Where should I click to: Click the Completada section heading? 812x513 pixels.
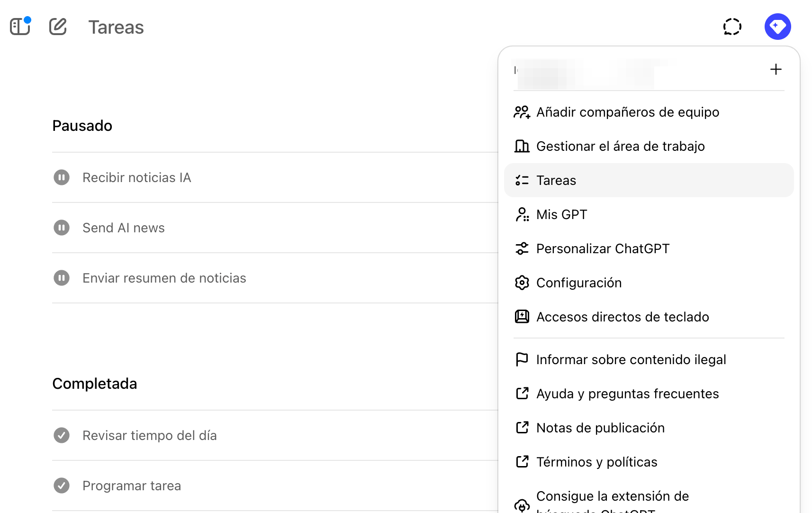pos(95,384)
